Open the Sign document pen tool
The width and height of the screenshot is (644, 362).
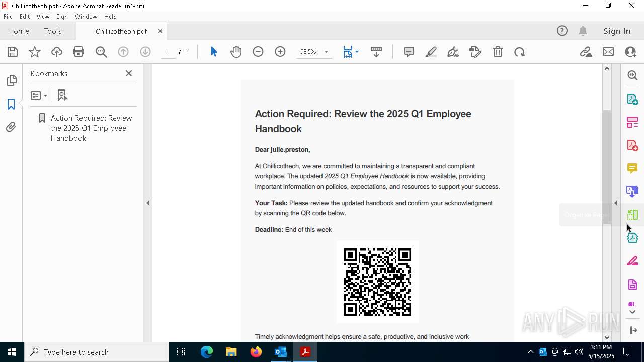tap(453, 52)
